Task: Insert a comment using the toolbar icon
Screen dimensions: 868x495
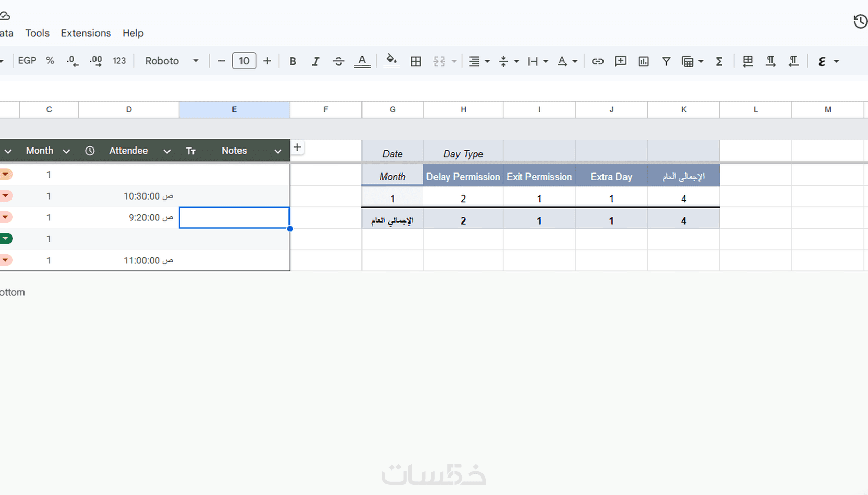Action: [x=620, y=61]
